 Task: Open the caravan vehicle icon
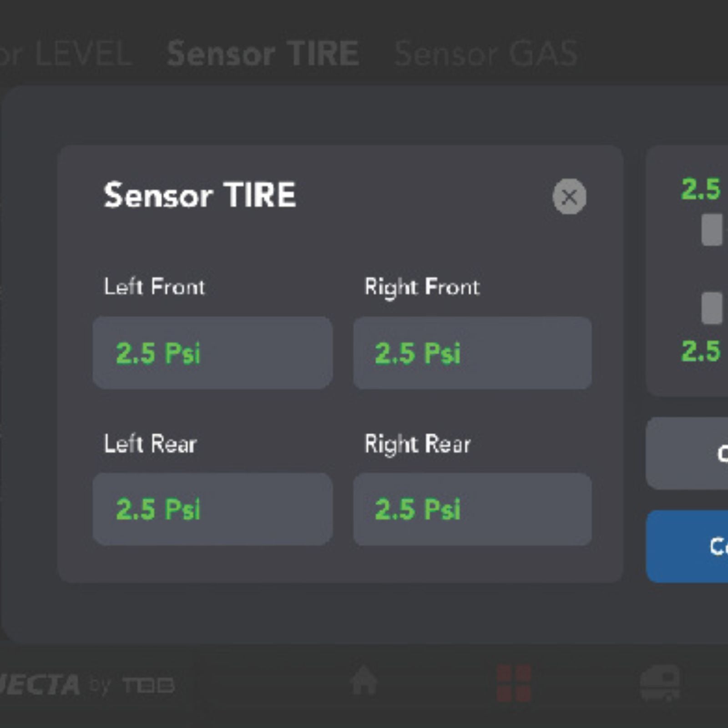(660, 682)
